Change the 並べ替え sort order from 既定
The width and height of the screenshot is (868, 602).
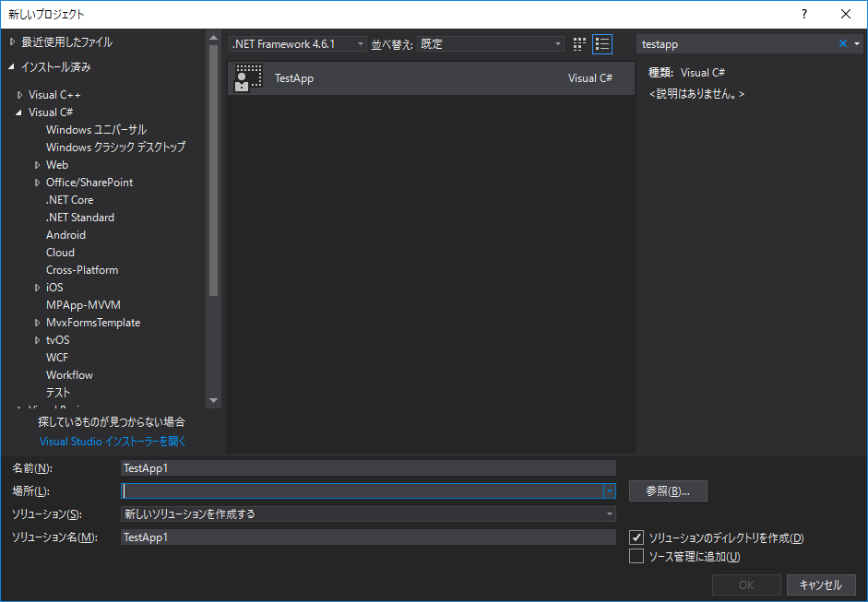point(557,43)
